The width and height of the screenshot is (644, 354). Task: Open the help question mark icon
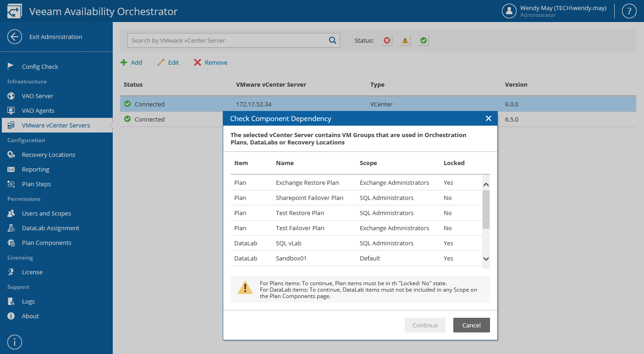point(629,11)
